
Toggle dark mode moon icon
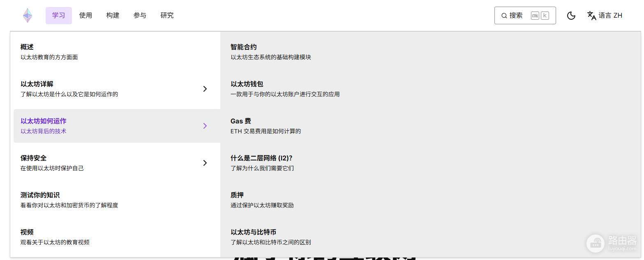click(571, 16)
